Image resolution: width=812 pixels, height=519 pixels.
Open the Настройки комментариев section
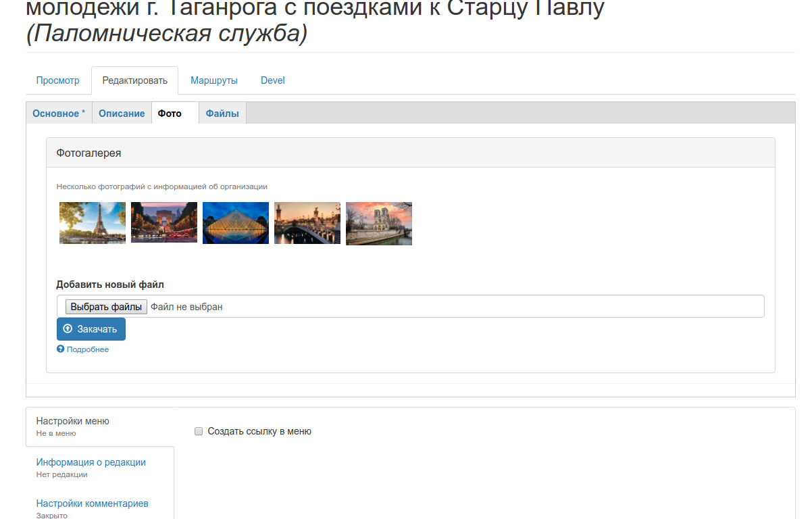coord(93,503)
